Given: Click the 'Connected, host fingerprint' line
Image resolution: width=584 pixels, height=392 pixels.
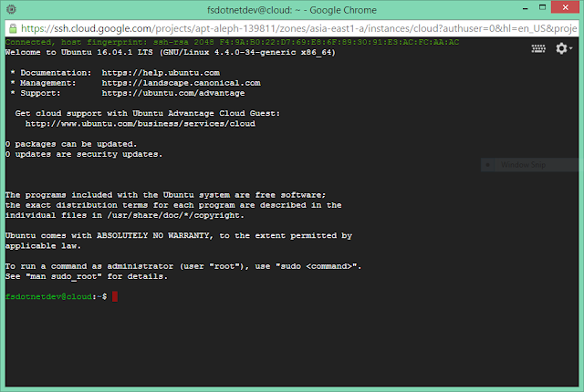Looking at the screenshot, I should coord(232,43).
